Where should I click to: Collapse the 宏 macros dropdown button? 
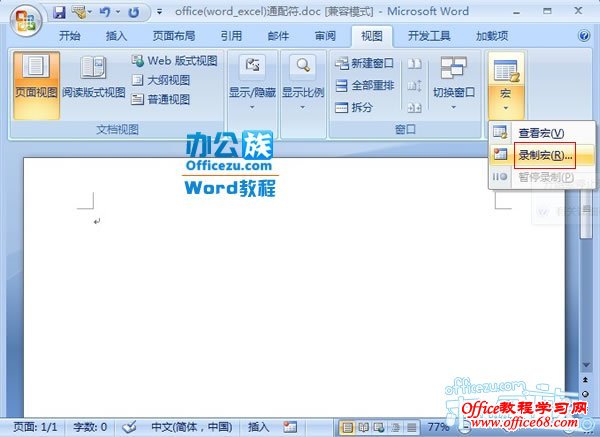tap(505, 85)
